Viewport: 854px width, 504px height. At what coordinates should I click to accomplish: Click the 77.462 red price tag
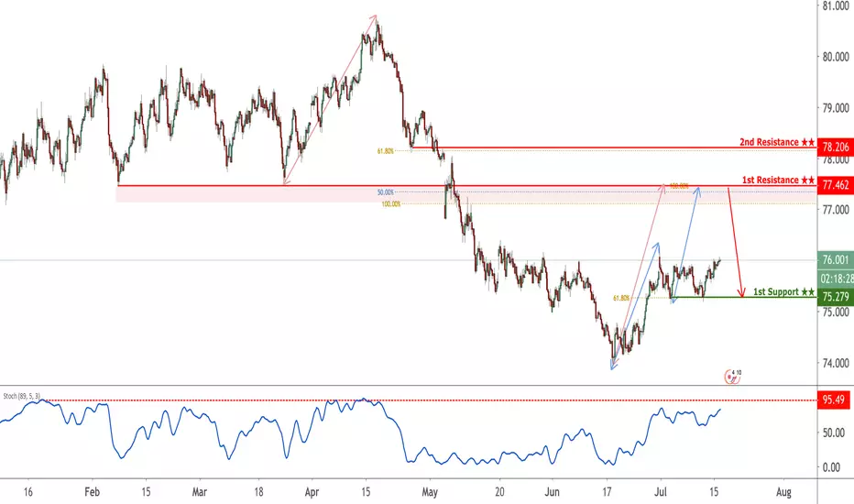[836, 185]
